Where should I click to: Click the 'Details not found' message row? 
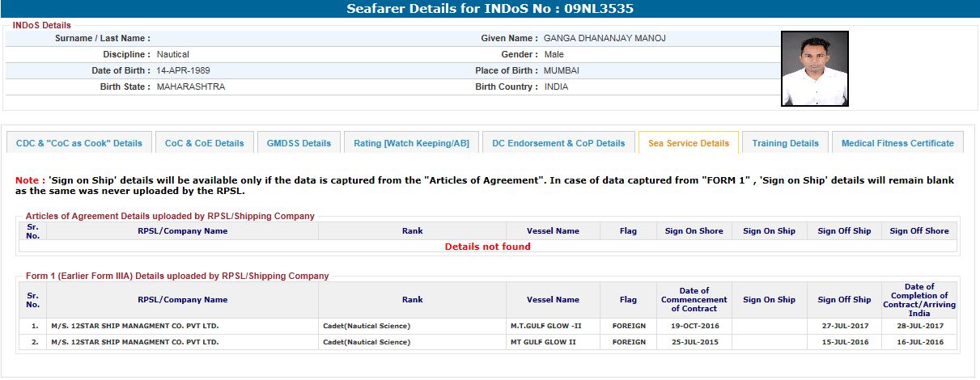click(x=487, y=247)
